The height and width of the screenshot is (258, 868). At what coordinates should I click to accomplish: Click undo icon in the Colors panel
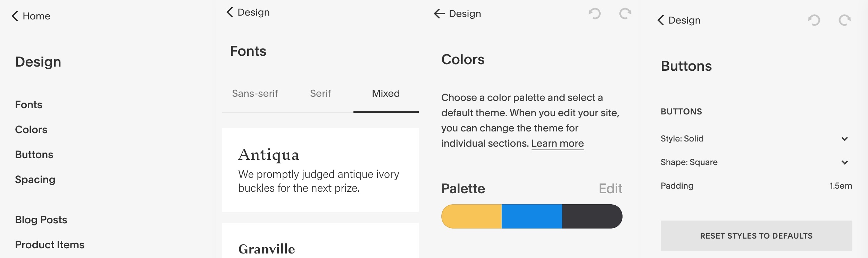pyautogui.click(x=594, y=14)
